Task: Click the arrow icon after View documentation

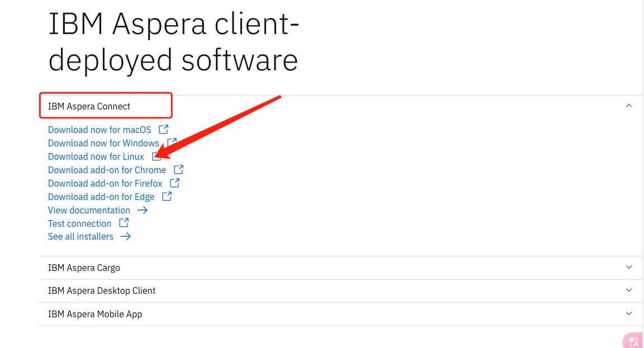Action: (x=143, y=210)
